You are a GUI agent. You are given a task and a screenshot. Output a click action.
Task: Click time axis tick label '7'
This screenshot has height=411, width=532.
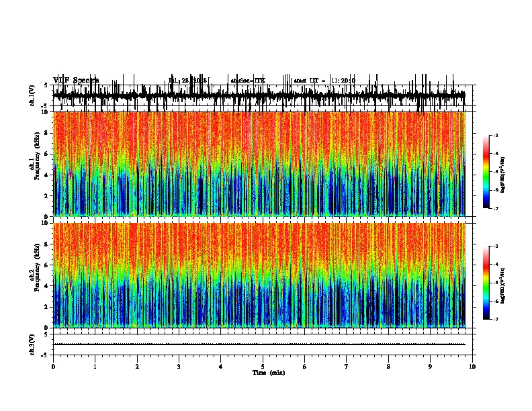click(347, 367)
